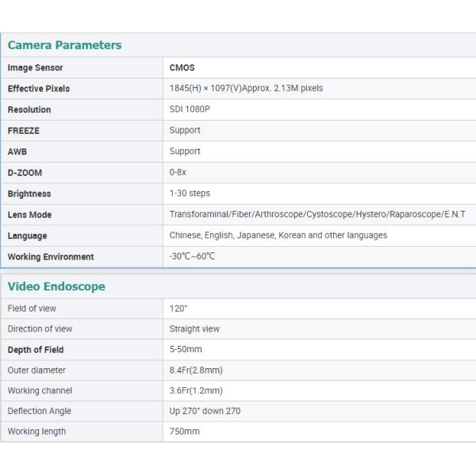Click the Depth of Field label
This screenshot has height=476, width=476.
(x=36, y=350)
